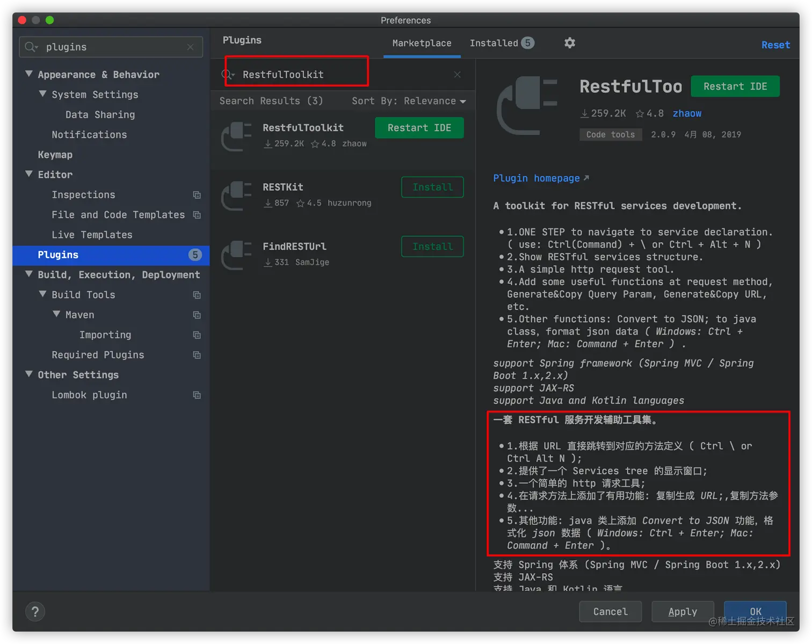Image resolution: width=812 pixels, height=644 pixels.
Task: Install the FindRESTUrl plugin
Action: [432, 247]
